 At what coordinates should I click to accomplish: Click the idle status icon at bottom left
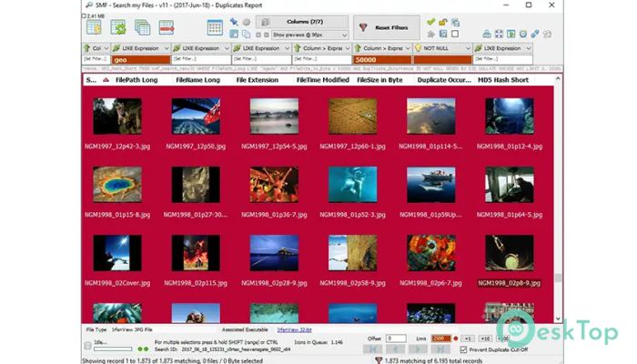pos(87,346)
